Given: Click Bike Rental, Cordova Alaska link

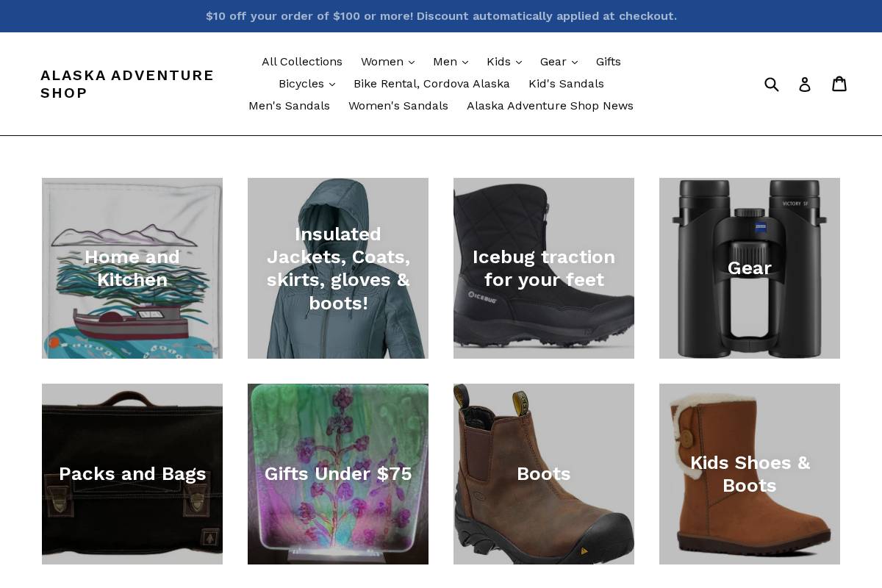Looking at the screenshot, I should pyautogui.click(x=432, y=84).
